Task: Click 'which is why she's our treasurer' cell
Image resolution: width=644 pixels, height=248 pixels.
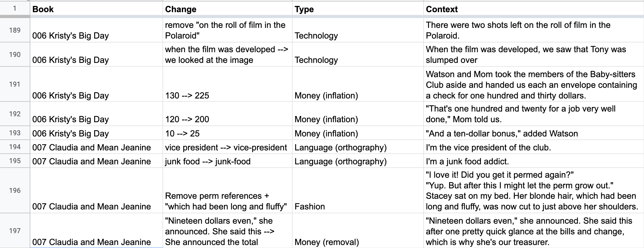Action: pyautogui.click(x=534, y=231)
